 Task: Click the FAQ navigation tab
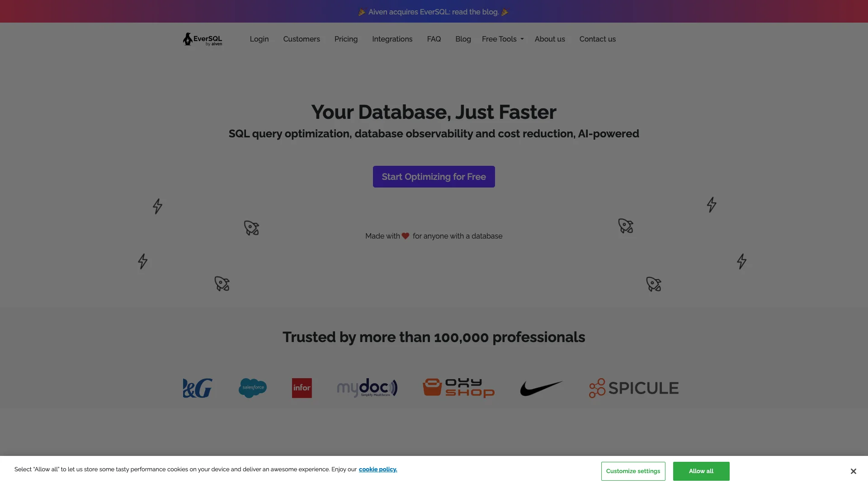(434, 39)
